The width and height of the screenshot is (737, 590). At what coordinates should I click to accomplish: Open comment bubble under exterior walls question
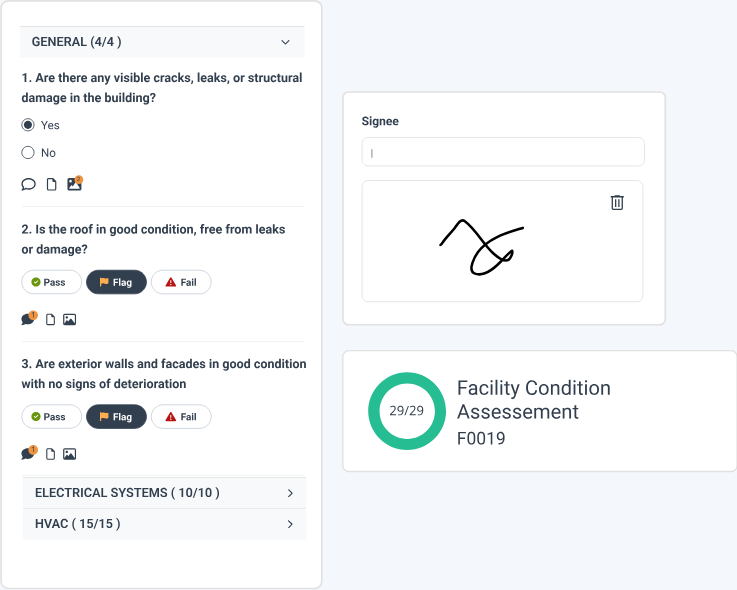click(28, 453)
